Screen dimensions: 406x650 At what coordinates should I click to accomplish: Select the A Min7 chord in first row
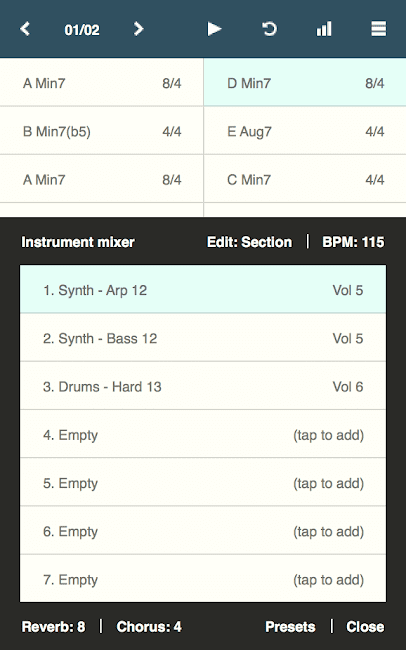point(102,82)
